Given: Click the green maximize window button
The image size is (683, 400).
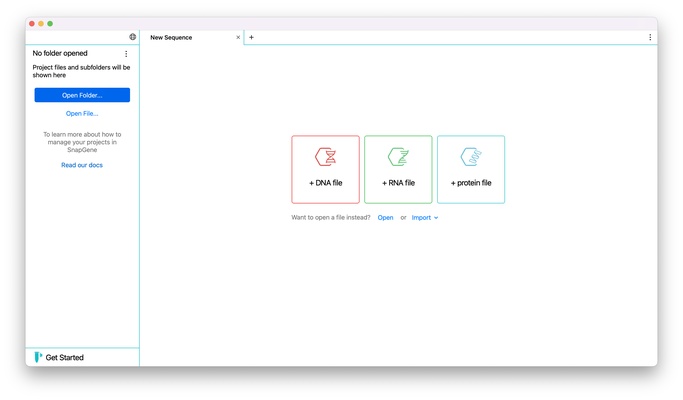Looking at the screenshot, I should tap(50, 24).
